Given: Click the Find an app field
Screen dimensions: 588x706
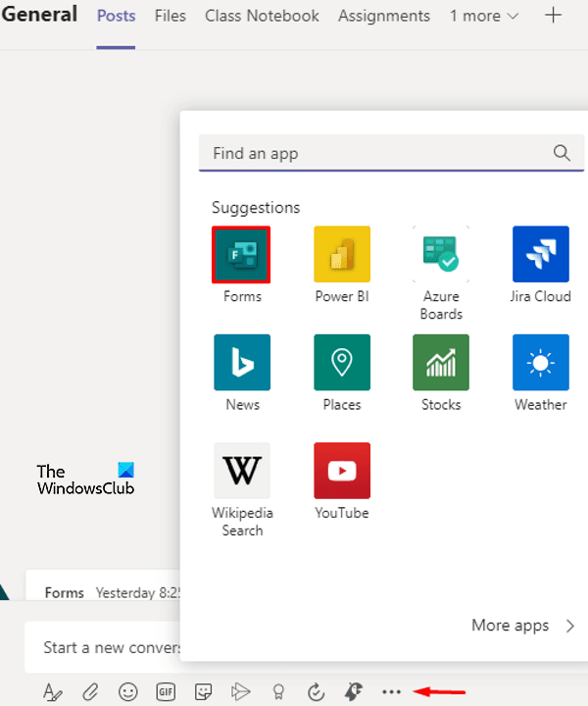Looking at the screenshot, I should pos(391,153).
